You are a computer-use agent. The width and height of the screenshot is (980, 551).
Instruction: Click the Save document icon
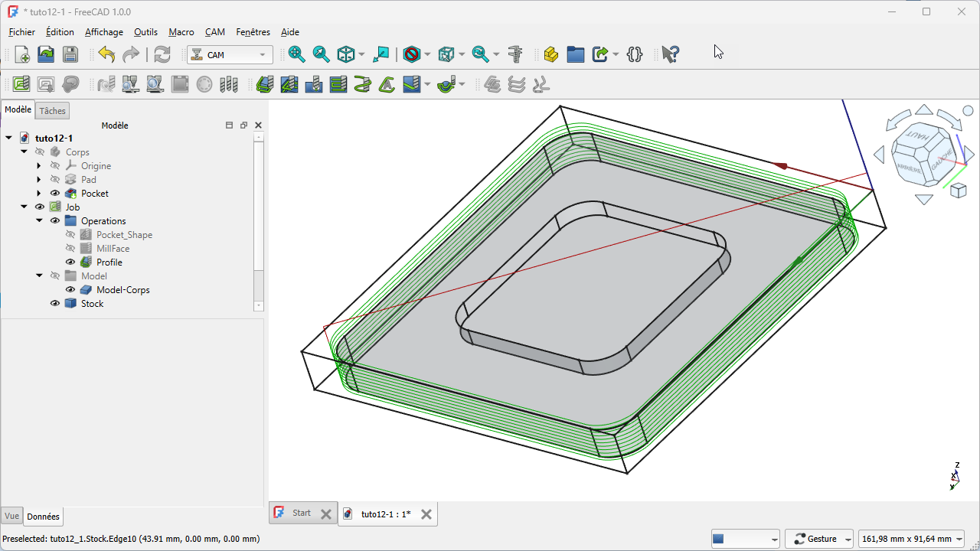coord(70,54)
